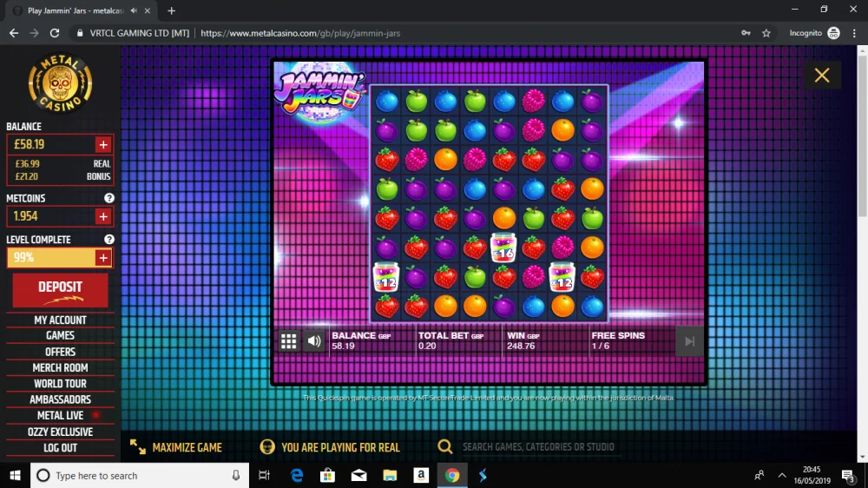This screenshot has height=488, width=868.
Task: Click the Jammin' Jars game logo
Action: (x=320, y=93)
